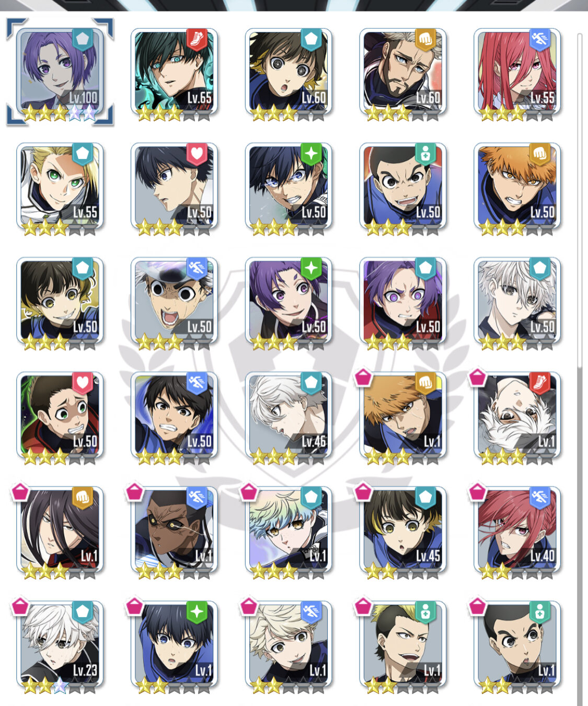Select the white-haired Lv.46 character card
The width and height of the screenshot is (588, 706).
point(289,415)
